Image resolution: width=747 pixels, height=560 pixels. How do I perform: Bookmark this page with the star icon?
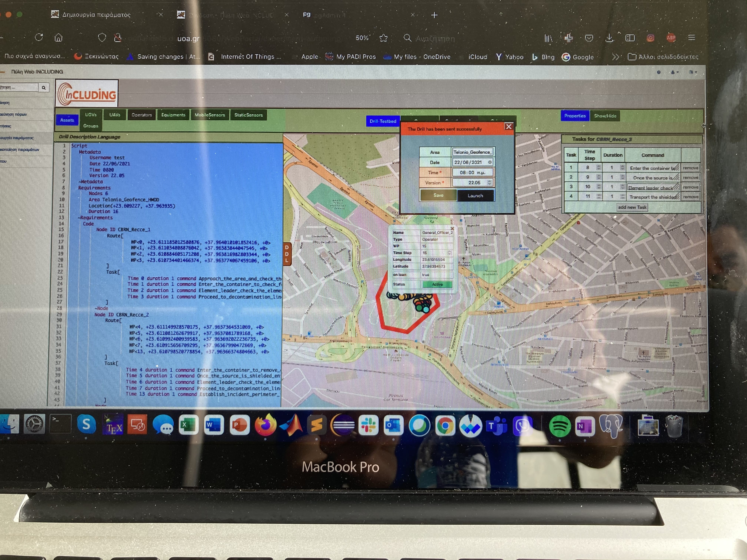tap(383, 38)
